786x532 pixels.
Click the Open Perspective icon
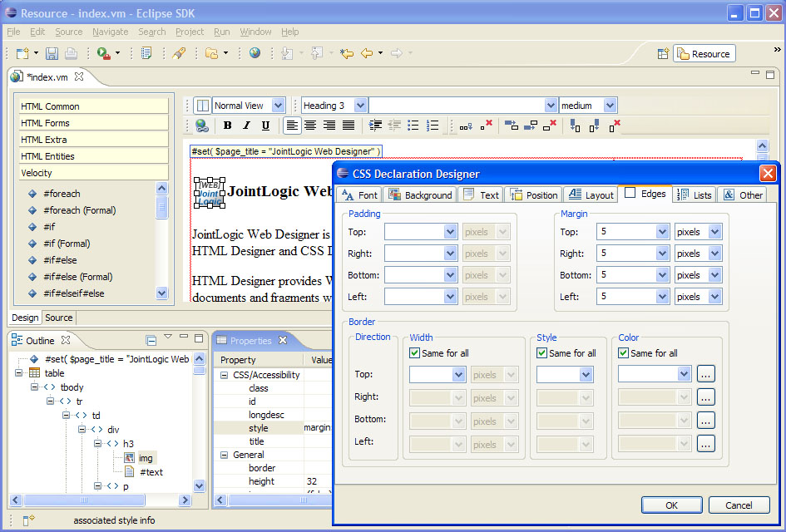(x=663, y=53)
